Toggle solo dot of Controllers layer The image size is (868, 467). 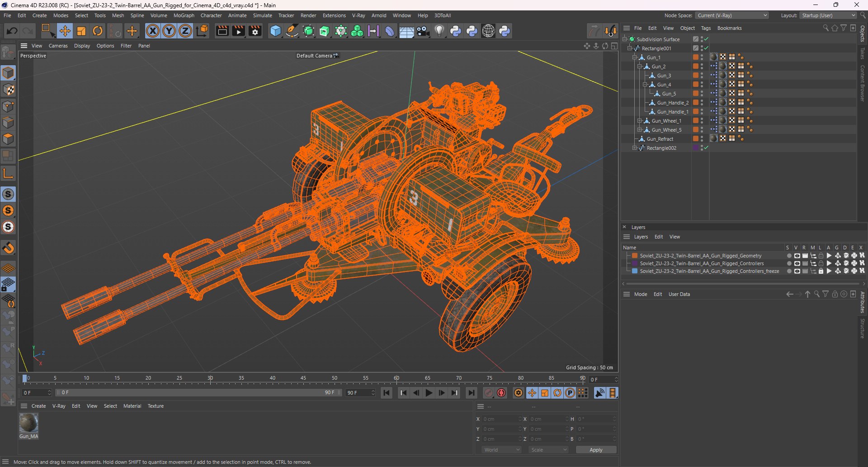[x=789, y=263]
